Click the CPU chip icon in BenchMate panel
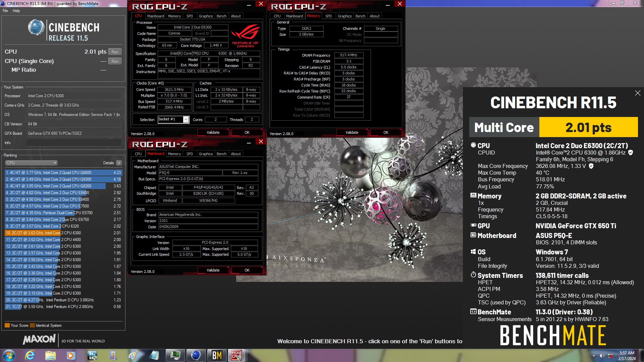 coord(473,145)
